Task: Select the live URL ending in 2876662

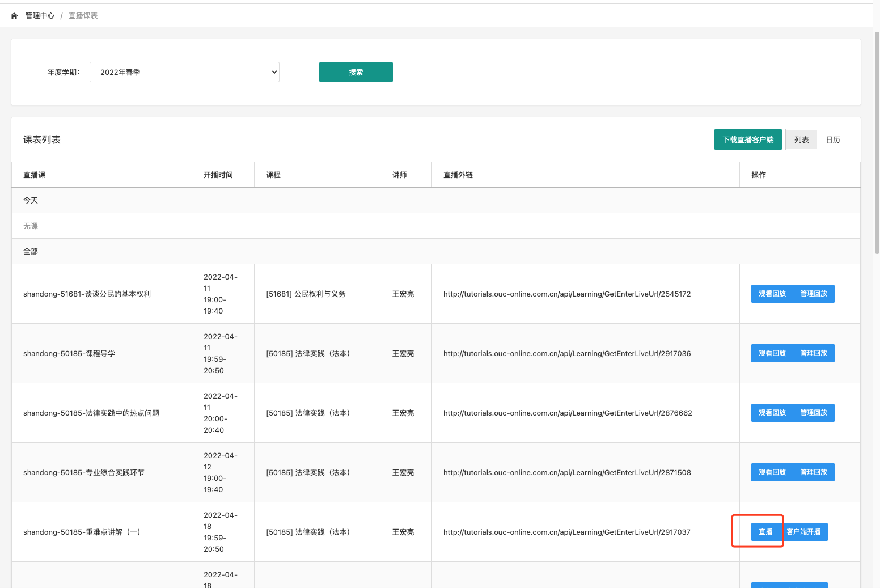Action: pyautogui.click(x=568, y=413)
